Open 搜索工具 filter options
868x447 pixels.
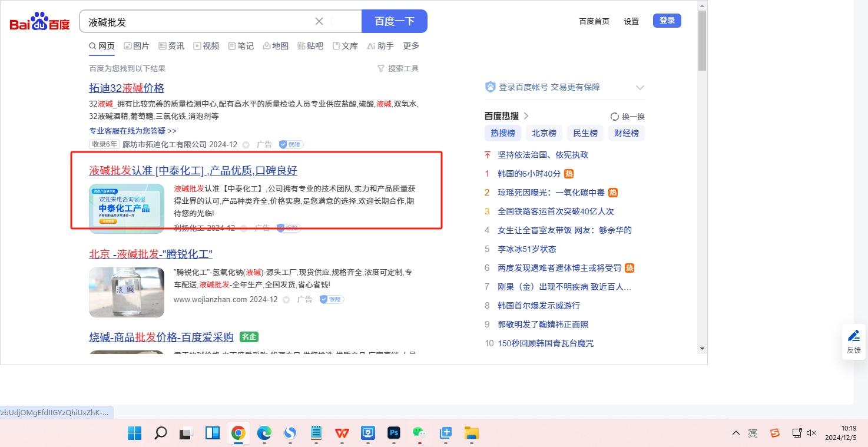pyautogui.click(x=398, y=69)
